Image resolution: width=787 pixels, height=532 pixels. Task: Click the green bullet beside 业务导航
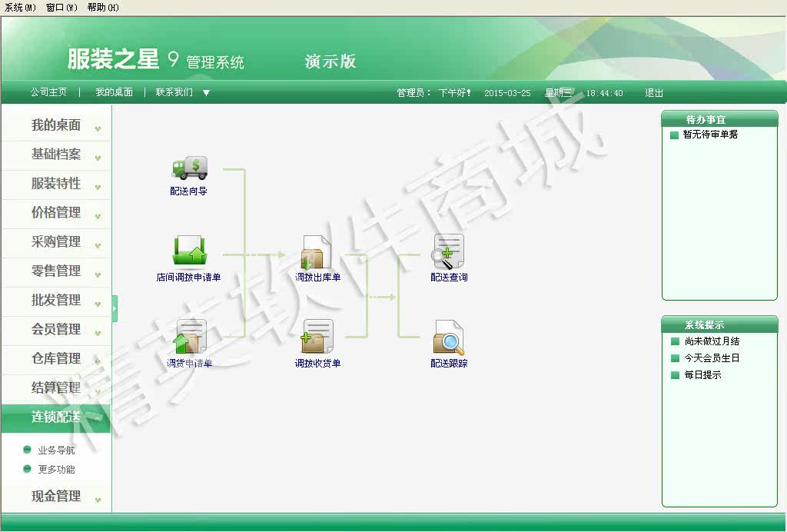click(x=27, y=450)
